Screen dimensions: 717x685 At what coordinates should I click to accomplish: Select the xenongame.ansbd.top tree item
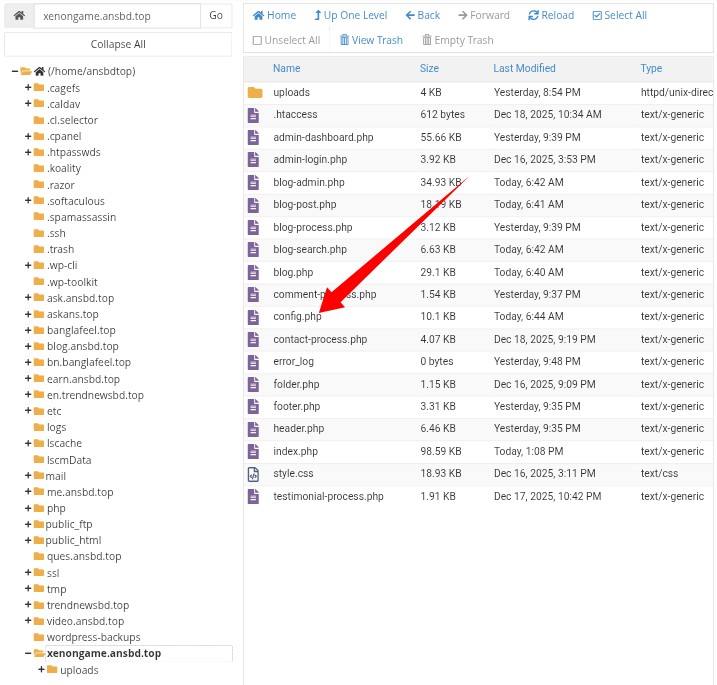coord(104,653)
